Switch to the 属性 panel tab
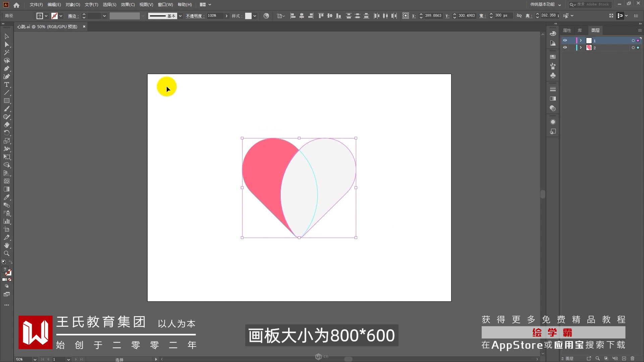 click(x=567, y=31)
